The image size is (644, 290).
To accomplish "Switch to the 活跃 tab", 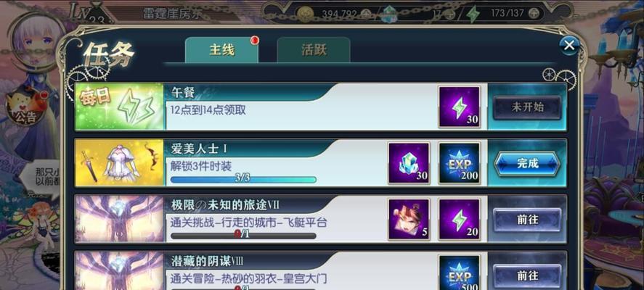I will tap(314, 50).
